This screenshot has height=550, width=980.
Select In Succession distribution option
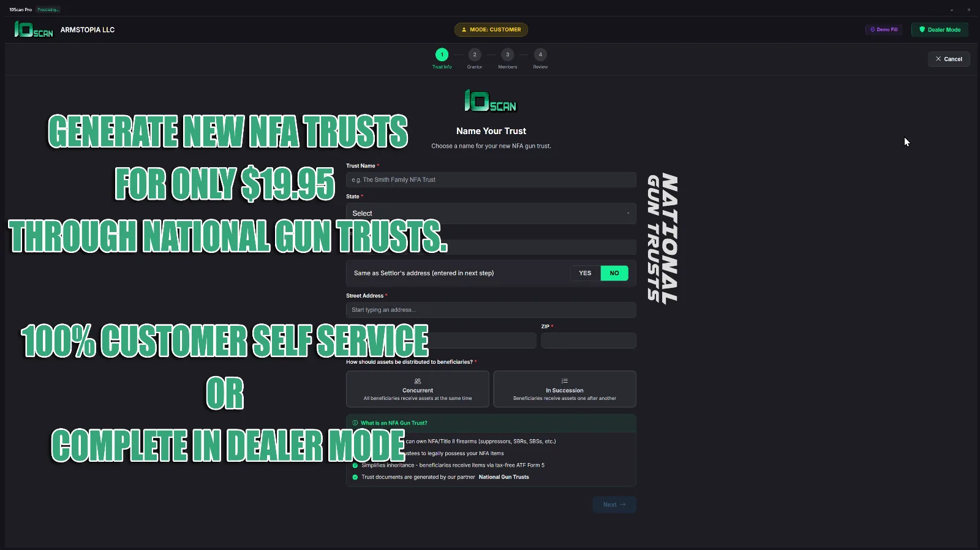[565, 389]
